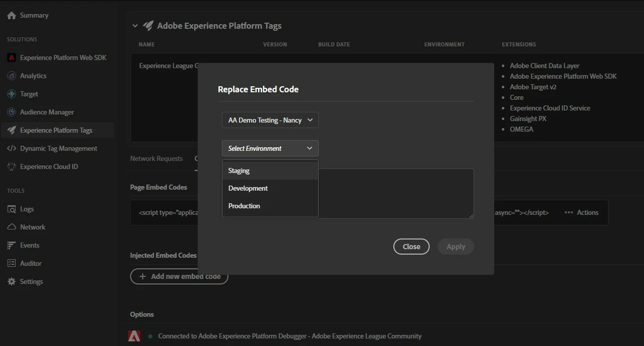Click the Experience Platform Tags rocket icon
This screenshot has width=644, height=346.
pyautogui.click(x=12, y=130)
